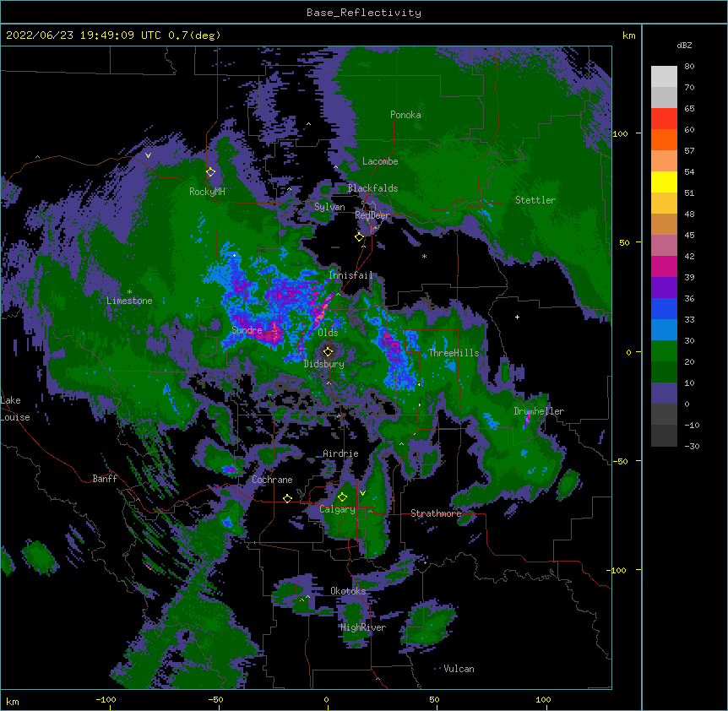The width and height of the screenshot is (728, 711).
Task: Click the Cochrane label
Action: (272, 480)
